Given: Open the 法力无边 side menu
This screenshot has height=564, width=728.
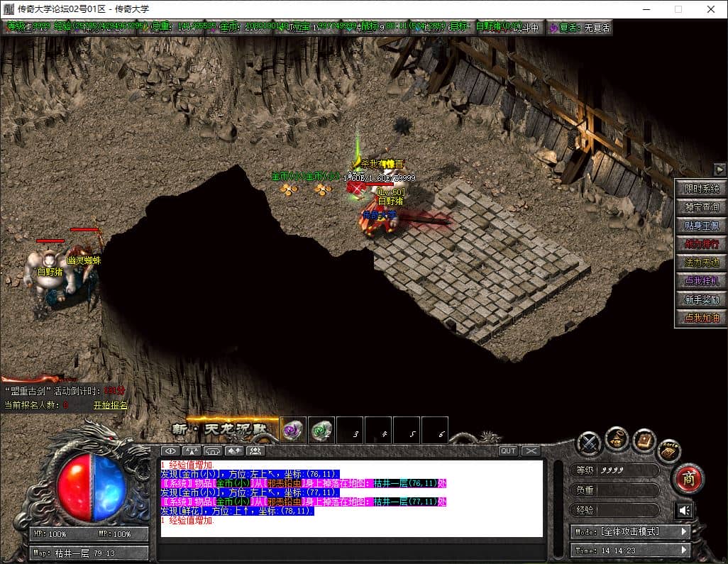Looking at the screenshot, I should 701,262.
